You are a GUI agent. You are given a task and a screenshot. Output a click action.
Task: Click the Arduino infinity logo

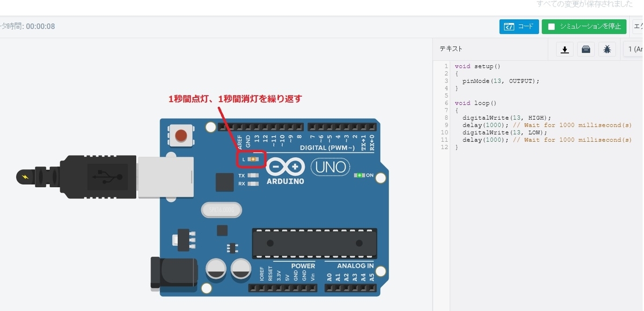point(285,167)
